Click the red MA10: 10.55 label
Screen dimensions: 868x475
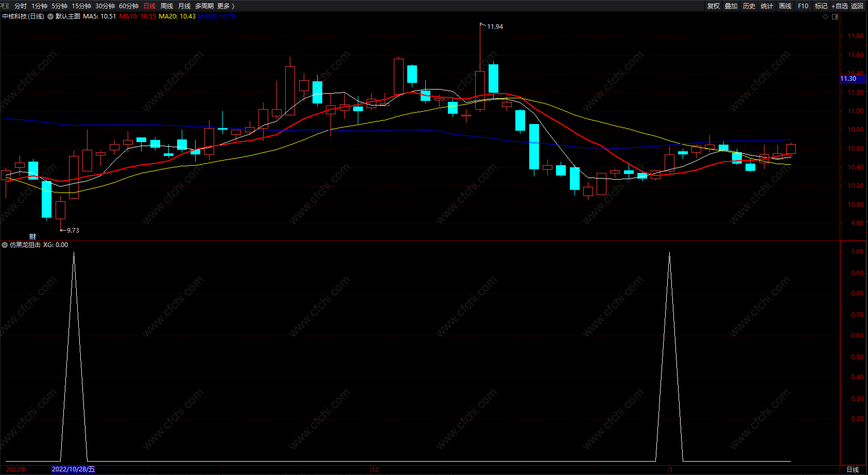pyautogui.click(x=137, y=16)
